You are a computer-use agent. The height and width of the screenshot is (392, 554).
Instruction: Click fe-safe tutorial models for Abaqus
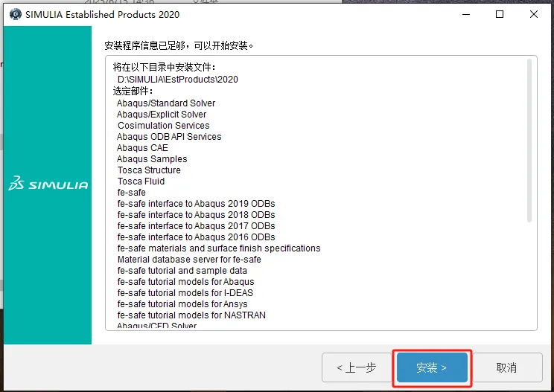(x=186, y=282)
